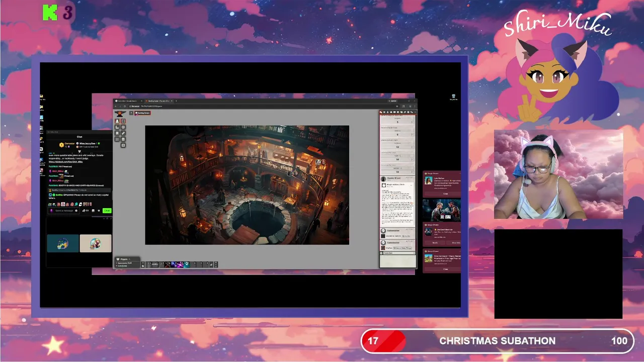Screen dimensions: 644x362
Task: Open a new browser tab
Action: 176,101
